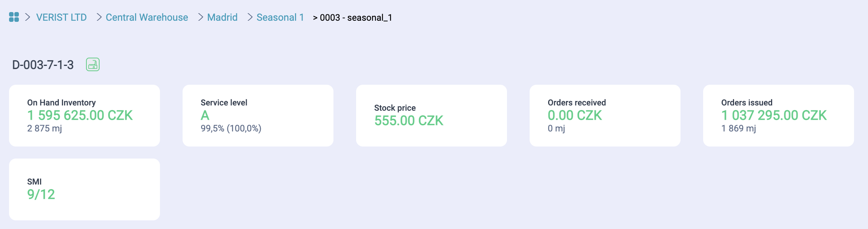Click the dashboard grid home icon
This screenshot has width=868, height=229.
point(14,17)
